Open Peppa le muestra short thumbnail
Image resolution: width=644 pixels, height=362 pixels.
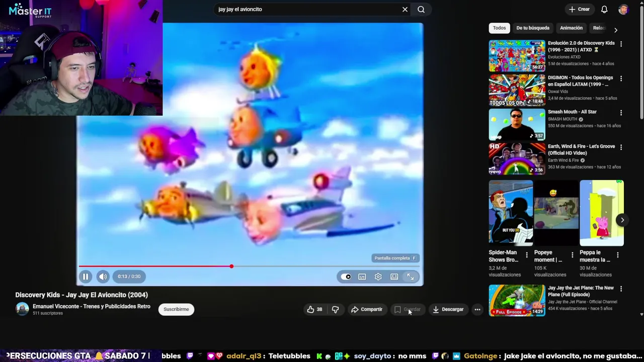coord(601,213)
